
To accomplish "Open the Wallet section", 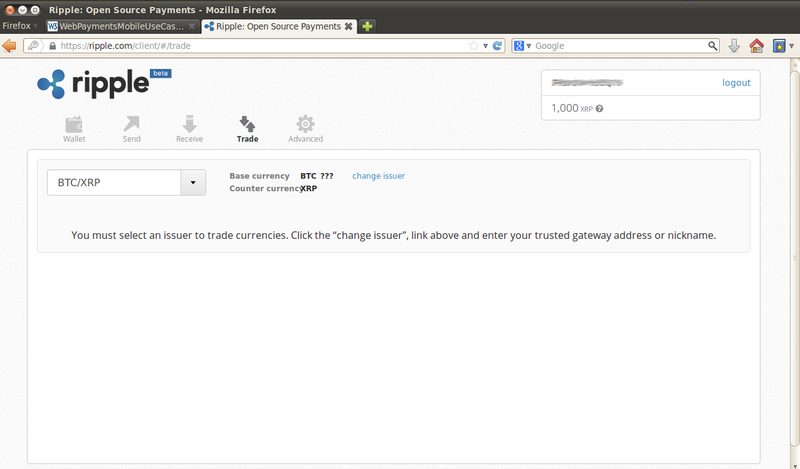I will tap(74, 128).
